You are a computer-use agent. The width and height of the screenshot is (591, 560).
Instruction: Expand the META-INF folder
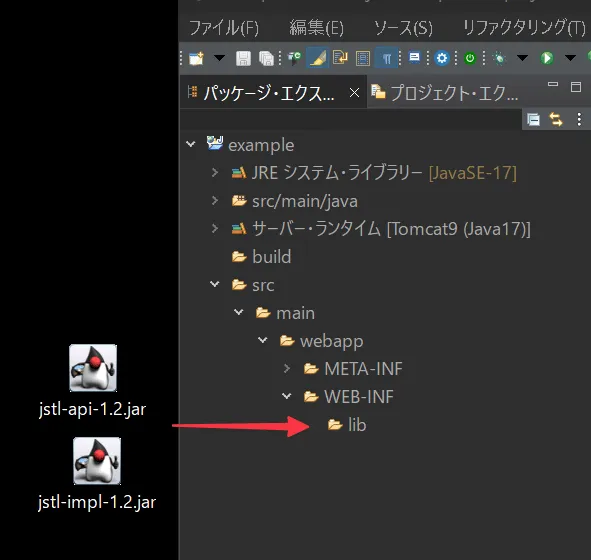tap(286, 368)
